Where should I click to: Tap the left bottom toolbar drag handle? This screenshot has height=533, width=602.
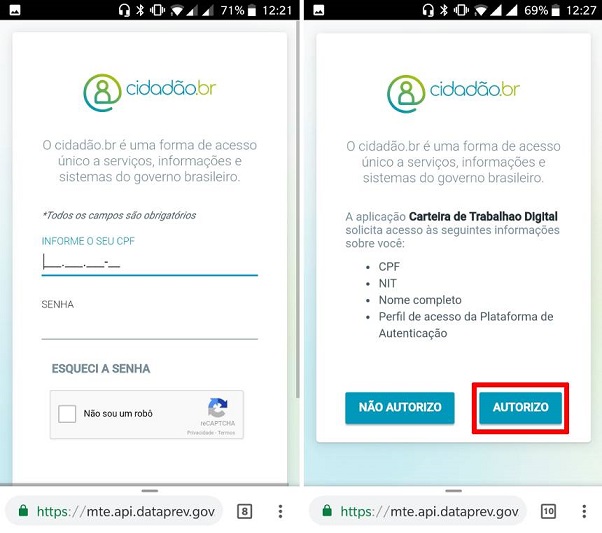[x=150, y=491]
